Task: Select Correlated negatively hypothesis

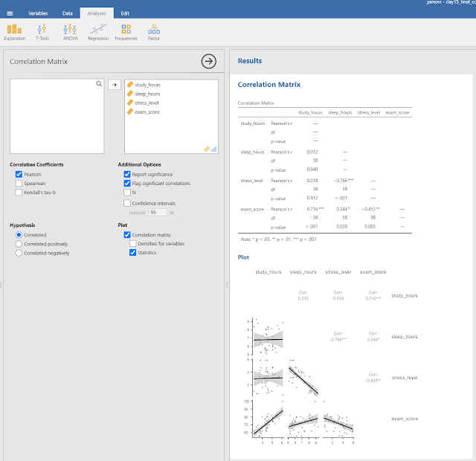Action: click(19, 253)
